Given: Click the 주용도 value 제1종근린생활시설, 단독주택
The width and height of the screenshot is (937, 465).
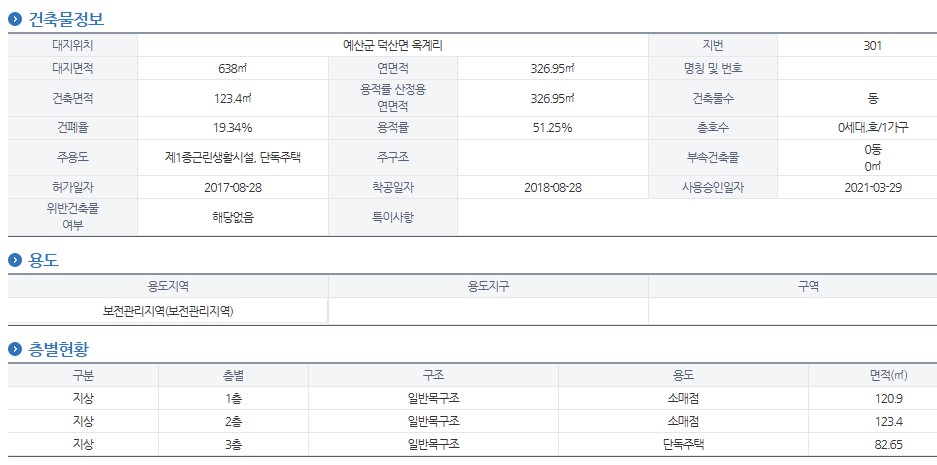Looking at the screenshot, I should tap(232, 158).
